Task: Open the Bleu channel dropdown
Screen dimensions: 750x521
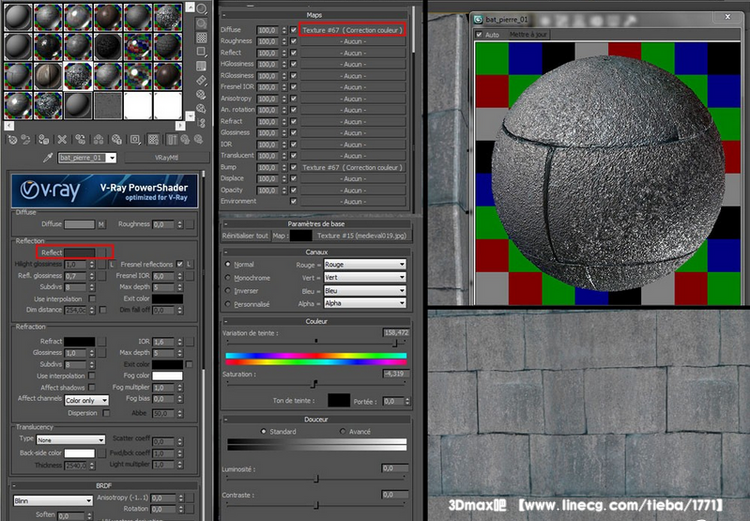Action: point(365,290)
